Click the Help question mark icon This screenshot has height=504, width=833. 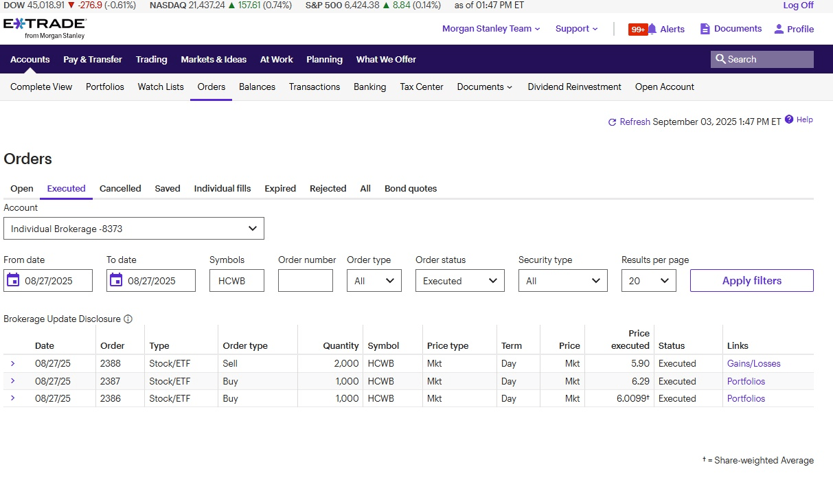(789, 119)
